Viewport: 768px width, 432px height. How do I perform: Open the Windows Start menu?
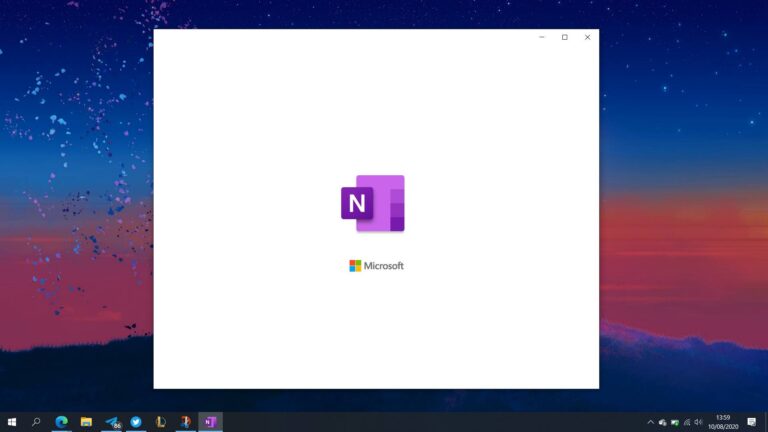click(x=12, y=422)
